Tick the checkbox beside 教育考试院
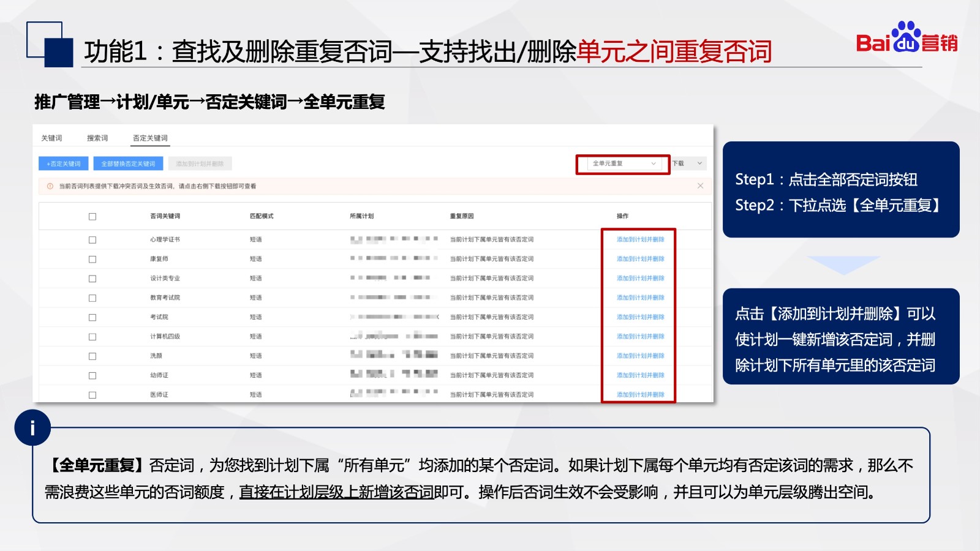This screenshot has width=980, height=551. (92, 298)
